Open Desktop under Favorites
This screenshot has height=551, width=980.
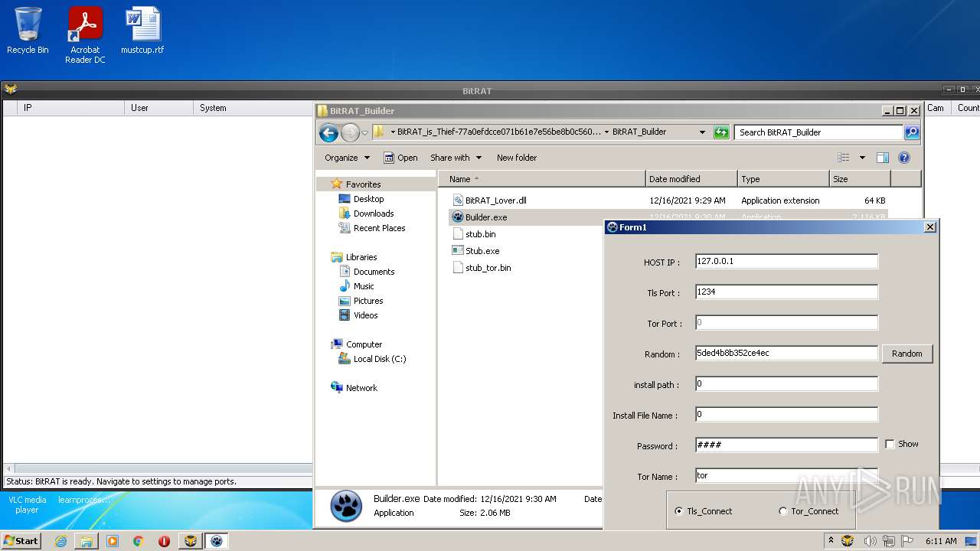tap(368, 199)
